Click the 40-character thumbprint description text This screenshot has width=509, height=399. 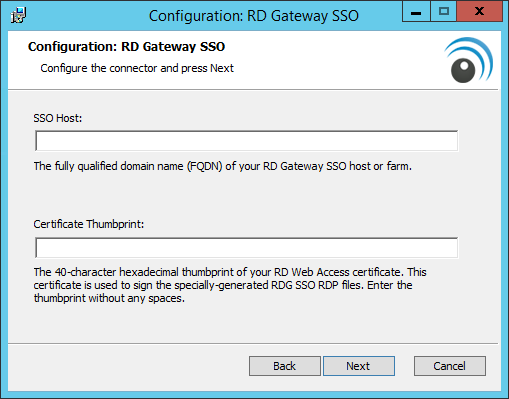pyautogui.click(x=230, y=285)
